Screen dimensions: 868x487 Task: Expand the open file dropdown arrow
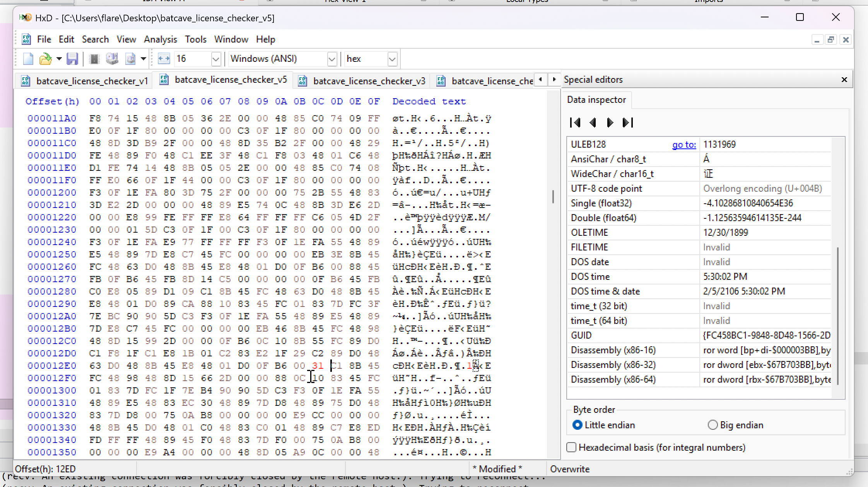59,59
